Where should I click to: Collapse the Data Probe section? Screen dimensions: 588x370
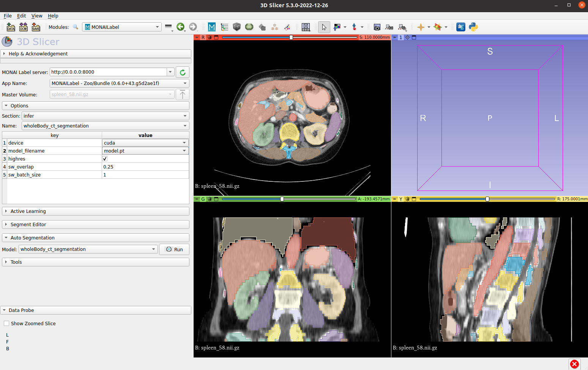[x=96, y=310]
